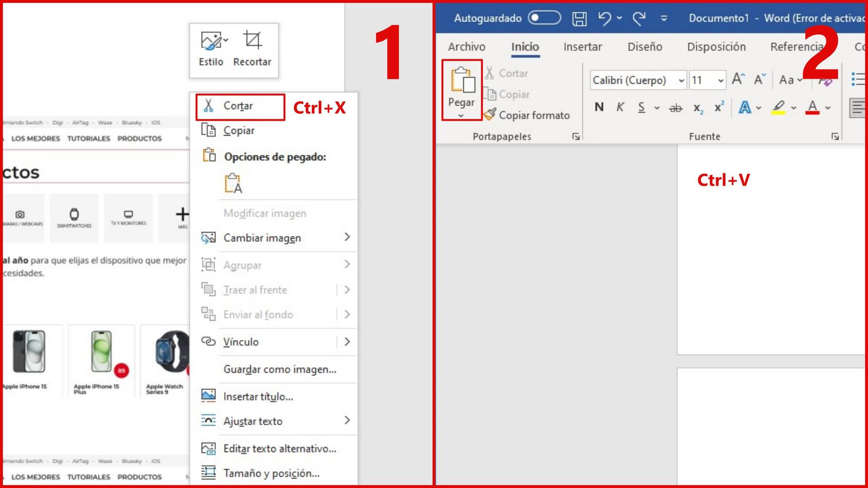Image resolution: width=868 pixels, height=488 pixels.
Task: Switch to the Insertar ribbon tab
Action: 582,47
